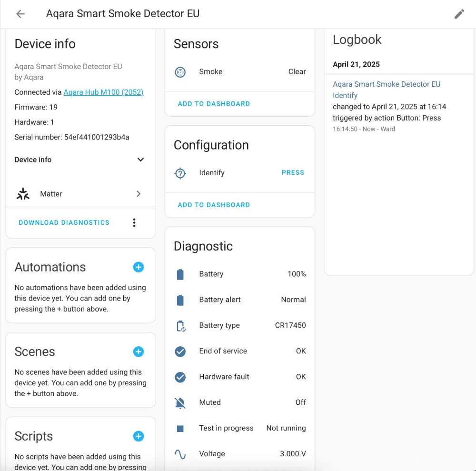Click the Battery diagnostic icon
The height and width of the screenshot is (471, 476).
[x=180, y=274]
